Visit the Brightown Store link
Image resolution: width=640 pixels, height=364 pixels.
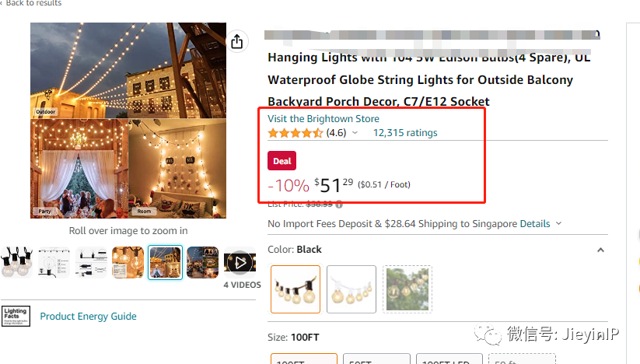pos(323,119)
